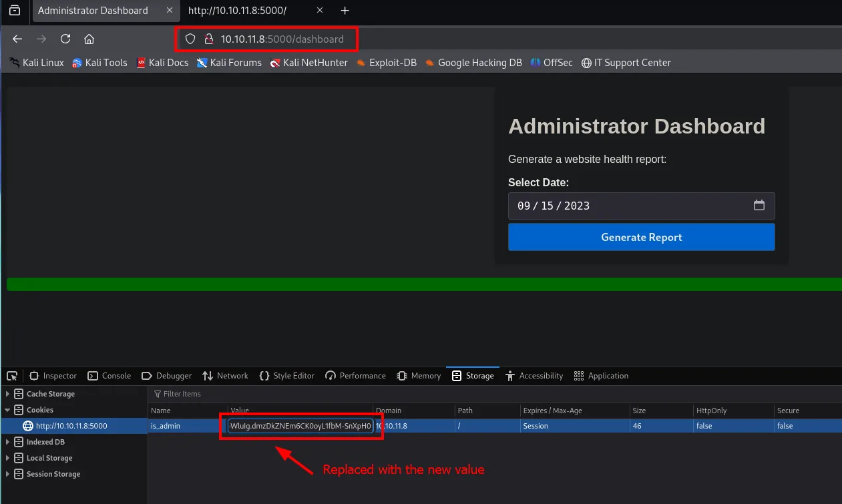
Task: Expand the Local Storage tree node
Action: click(x=8, y=458)
